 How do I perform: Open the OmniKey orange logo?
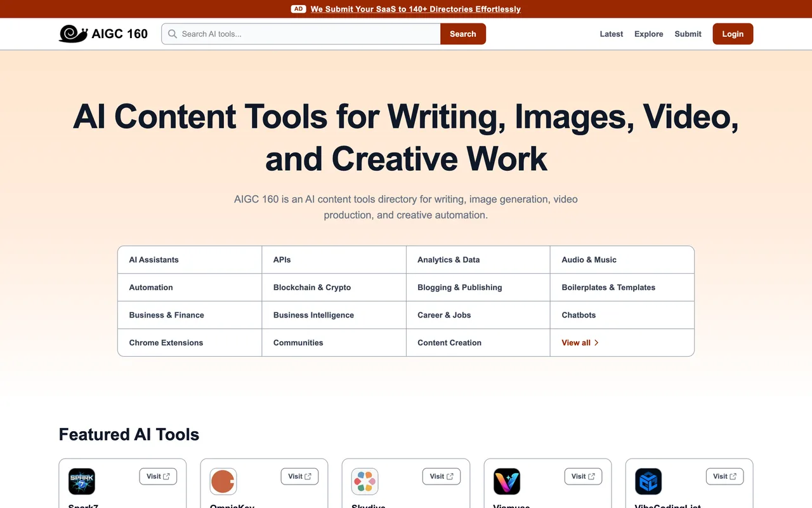[x=223, y=482]
